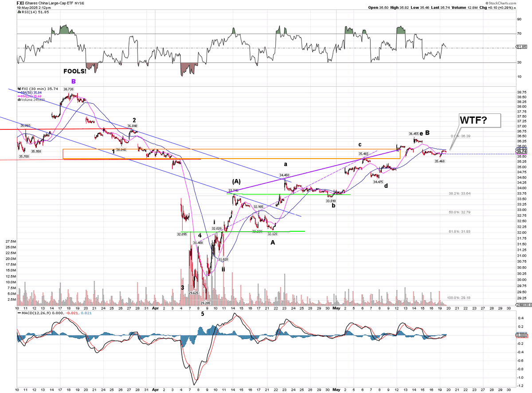Click the "35.700" price label
Viewport: 532px width, 393px height.
click(x=24, y=156)
